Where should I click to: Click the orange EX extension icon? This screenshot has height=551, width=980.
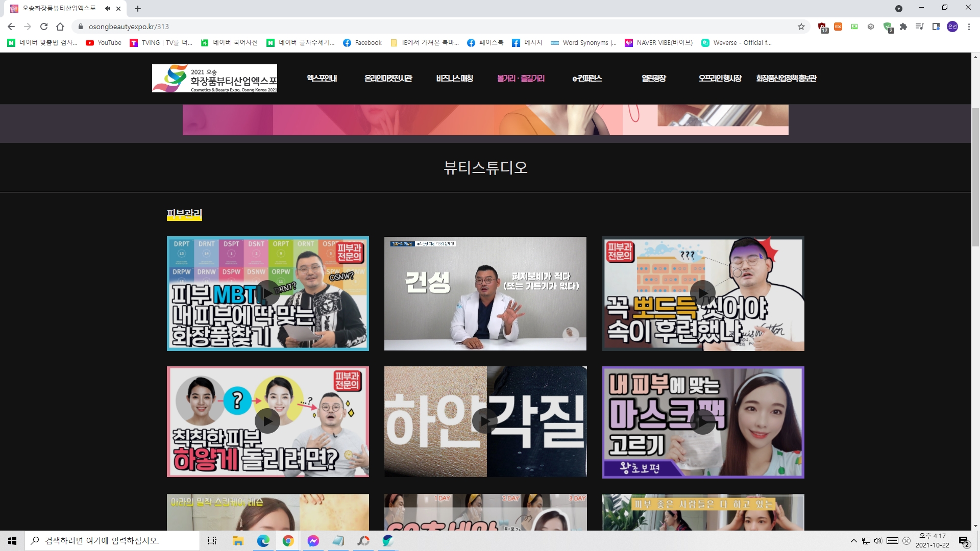(x=838, y=27)
